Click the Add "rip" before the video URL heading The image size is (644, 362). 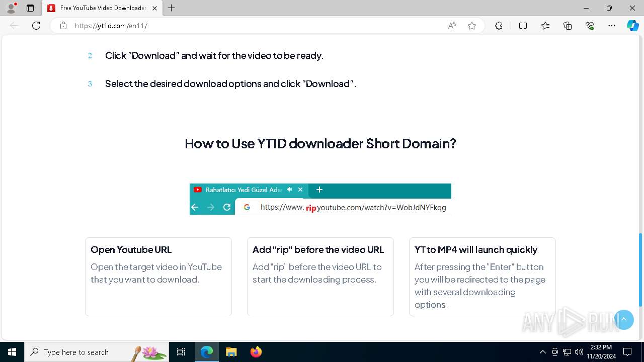pyautogui.click(x=318, y=250)
